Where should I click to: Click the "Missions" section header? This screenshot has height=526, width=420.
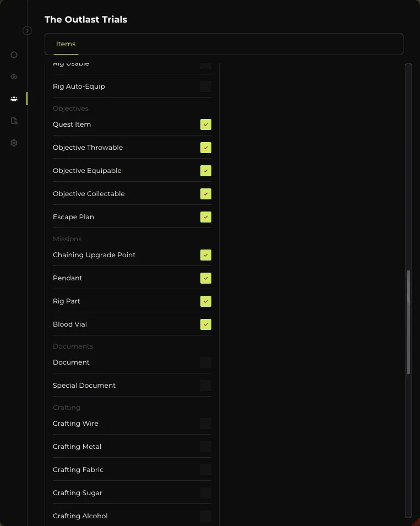pos(67,239)
